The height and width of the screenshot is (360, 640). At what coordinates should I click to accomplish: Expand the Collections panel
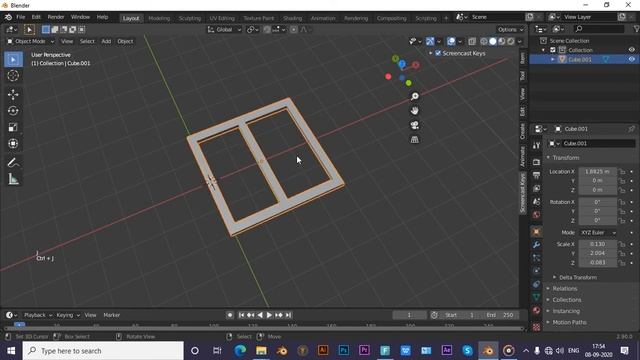click(x=567, y=300)
